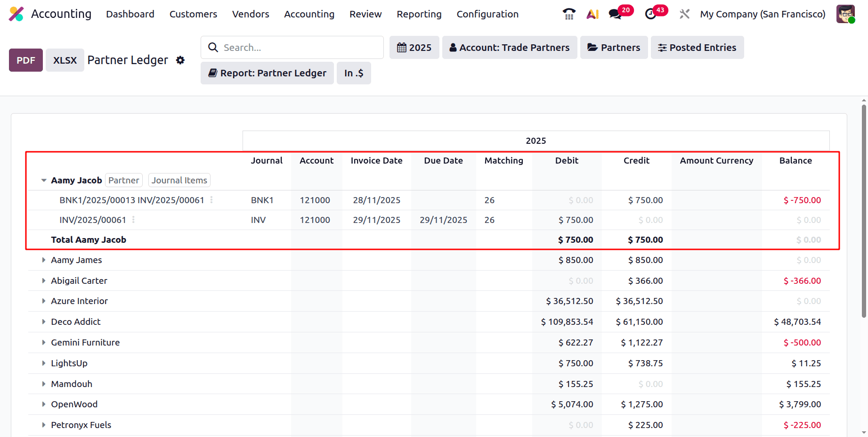Expand the LightsUp row

[x=44, y=363]
